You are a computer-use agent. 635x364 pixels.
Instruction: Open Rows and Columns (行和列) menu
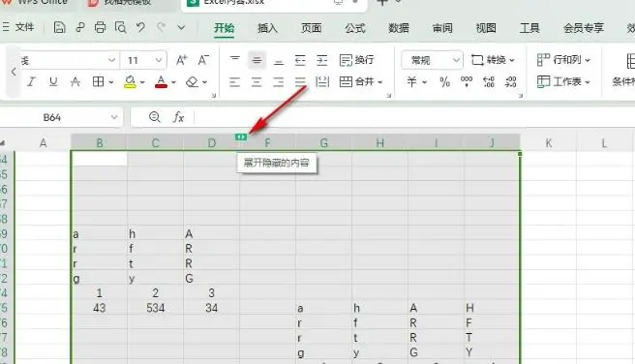pos(563,60)
